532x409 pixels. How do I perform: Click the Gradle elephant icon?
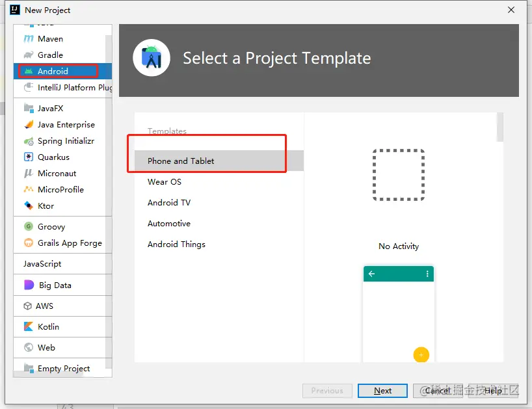coord(29,55)
